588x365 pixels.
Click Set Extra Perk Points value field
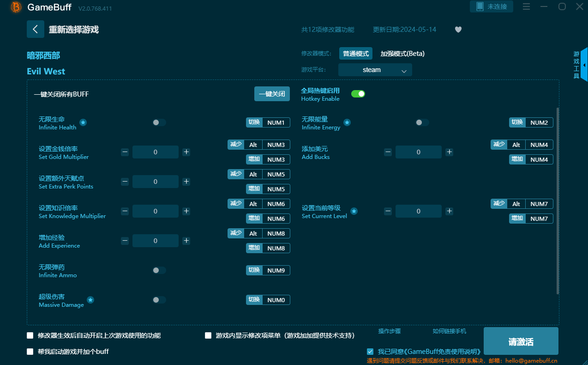pos(156,182)
